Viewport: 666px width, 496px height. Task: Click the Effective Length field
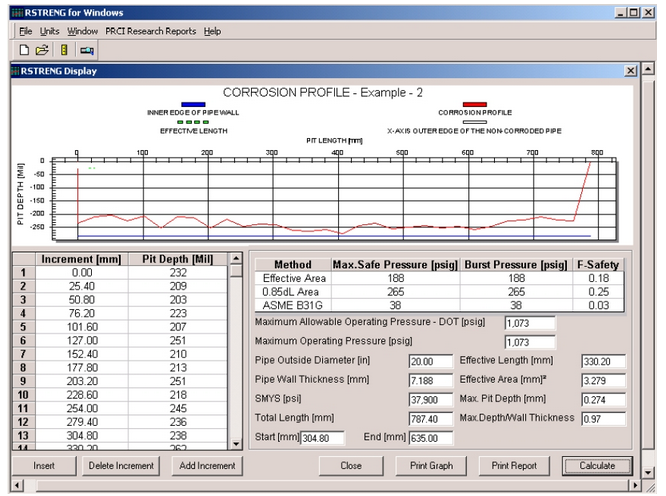(603, 361)
